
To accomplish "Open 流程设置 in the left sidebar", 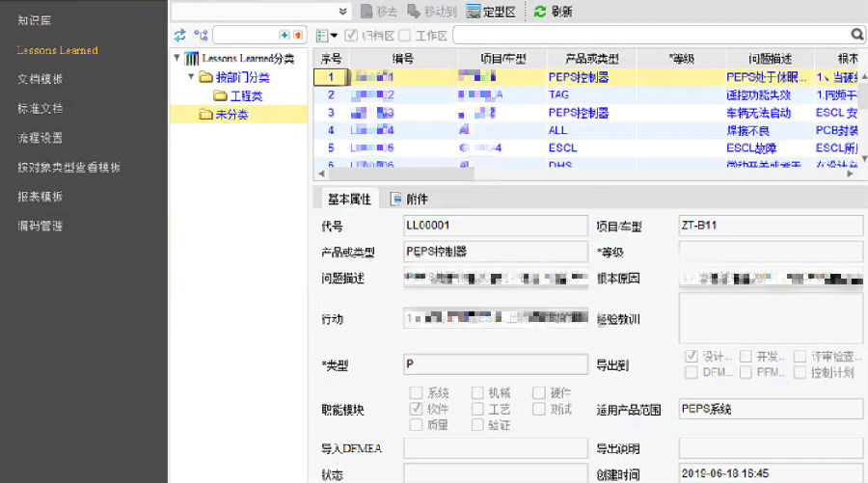I will click(x=41, y=138).
